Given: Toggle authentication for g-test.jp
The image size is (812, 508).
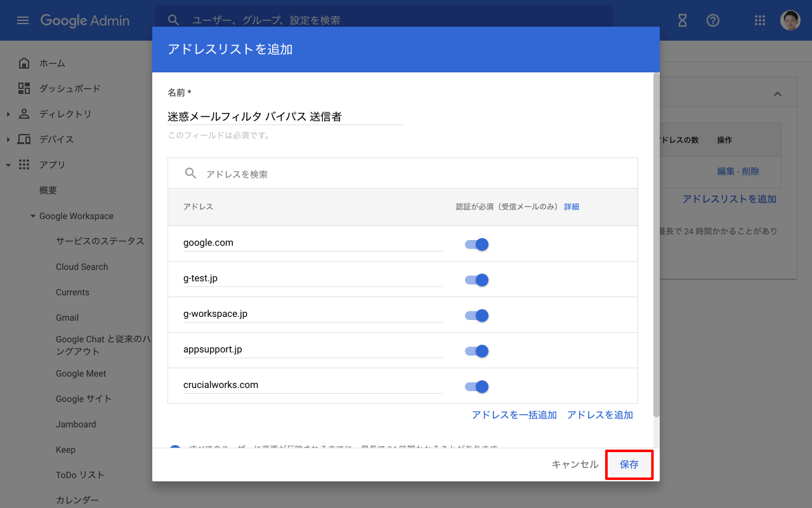Looking at the screenshot, I should [x=476, y=280].
